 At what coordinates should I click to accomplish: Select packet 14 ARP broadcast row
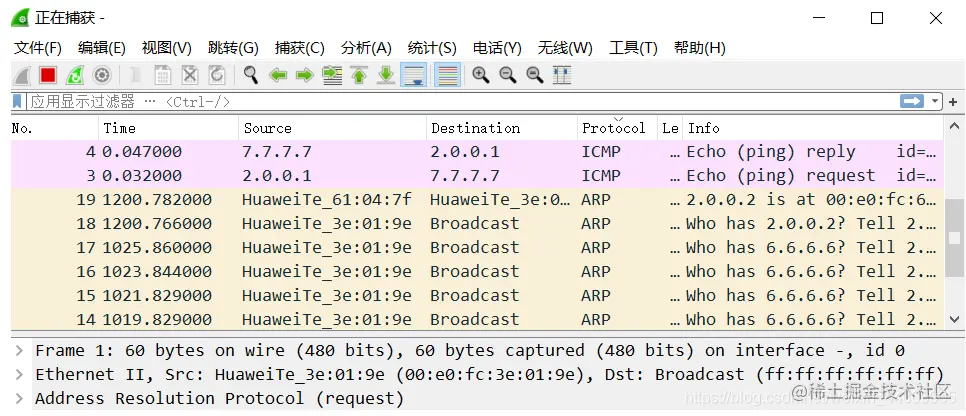pyautogui.click(x=477, y=319)
